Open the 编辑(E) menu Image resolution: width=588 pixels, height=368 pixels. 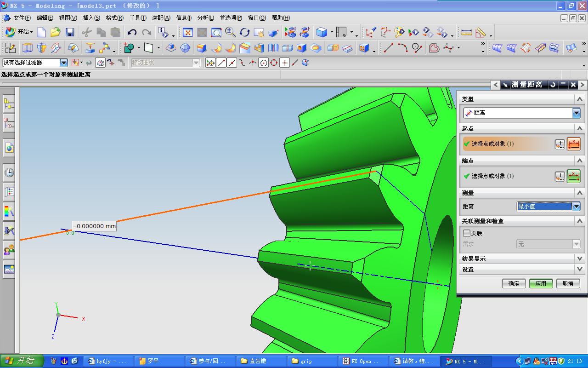point(45,18)
